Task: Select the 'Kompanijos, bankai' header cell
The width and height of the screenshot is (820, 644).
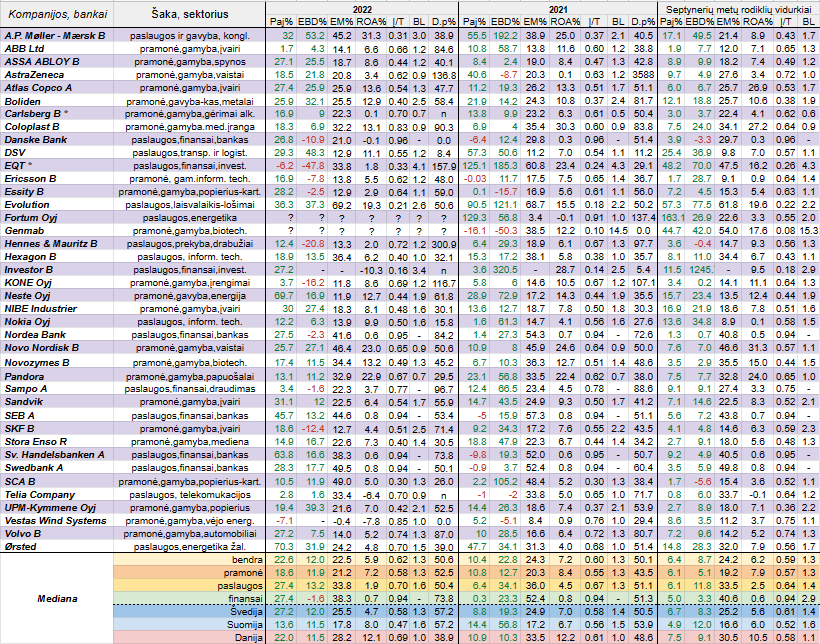Action: (x=58, y=14)
